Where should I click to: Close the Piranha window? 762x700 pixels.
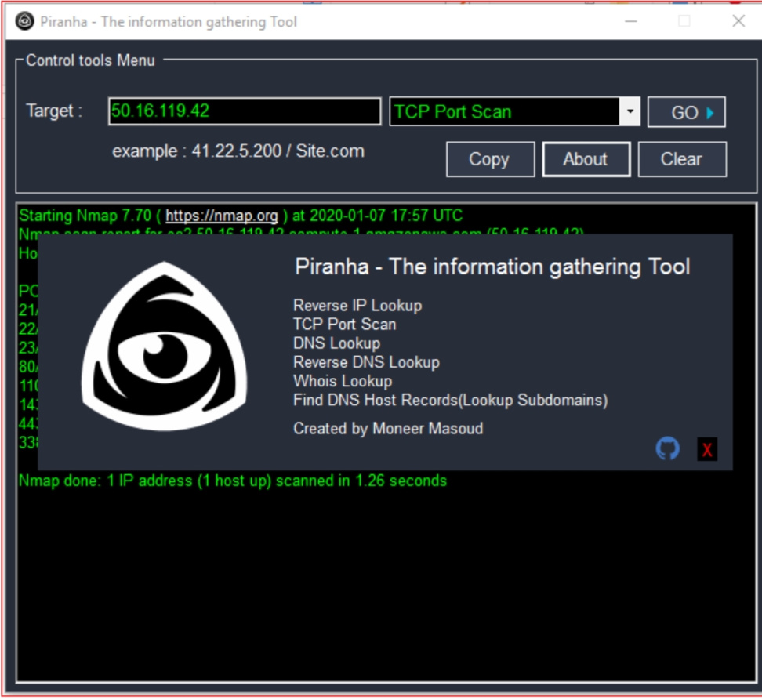click(x=738, y=21)
